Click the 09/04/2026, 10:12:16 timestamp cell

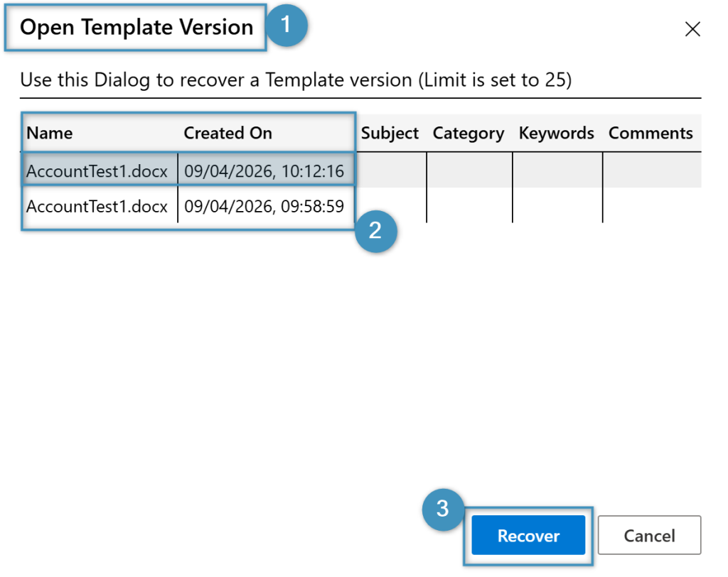click(x=264, y=171)
